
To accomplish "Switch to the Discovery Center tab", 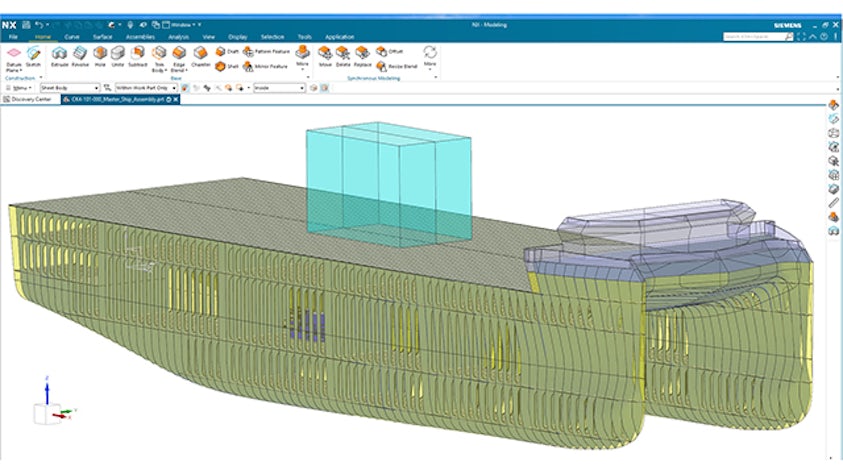I will (30, 100).
